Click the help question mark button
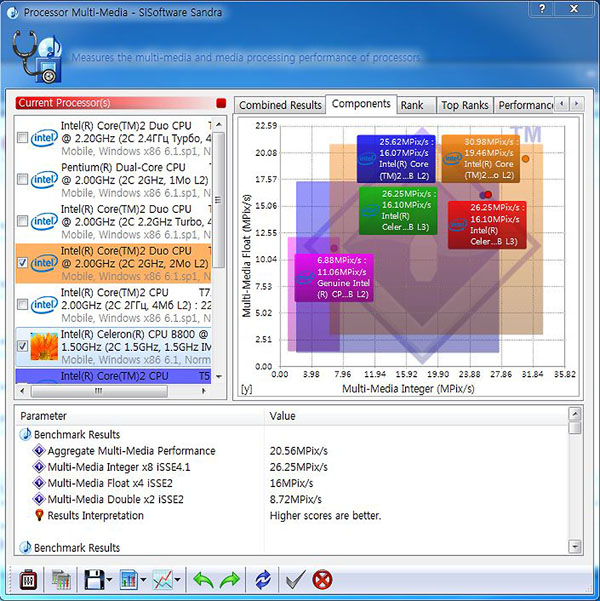Image resolution: width=600 pixels, height=601 pixels. pos(542,8)
